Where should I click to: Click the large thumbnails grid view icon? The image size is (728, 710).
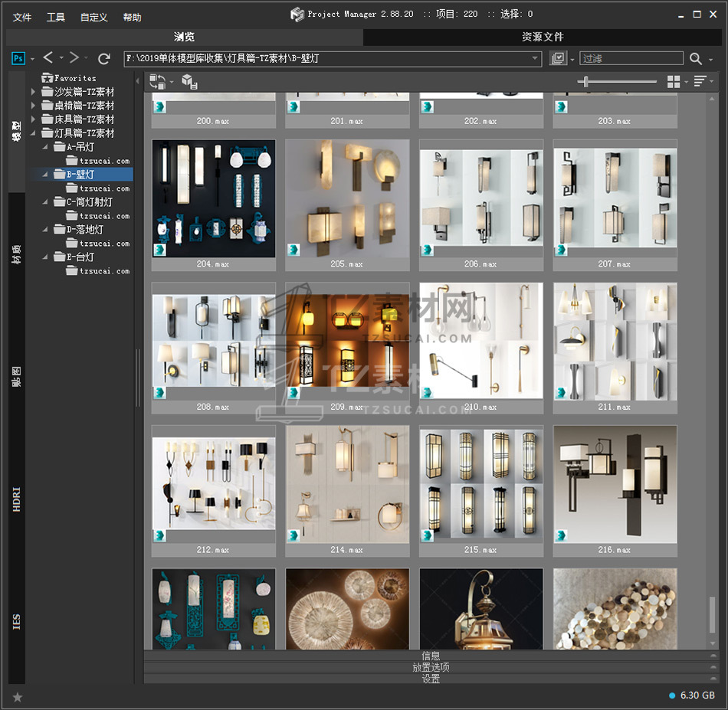pos(674,81)
